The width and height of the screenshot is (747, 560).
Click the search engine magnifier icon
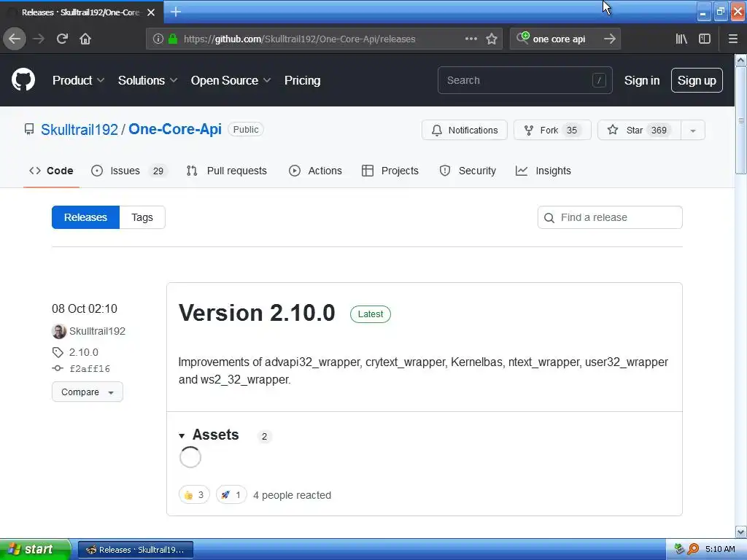(x=522, y=38)
